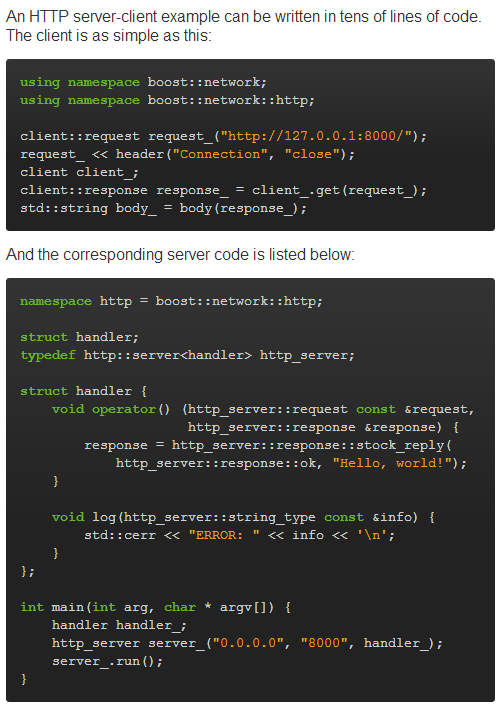This screenshot has height=708, width=496.
Task: Click "namespace http = boost::network::http;" line
Action: click(171, 301)
